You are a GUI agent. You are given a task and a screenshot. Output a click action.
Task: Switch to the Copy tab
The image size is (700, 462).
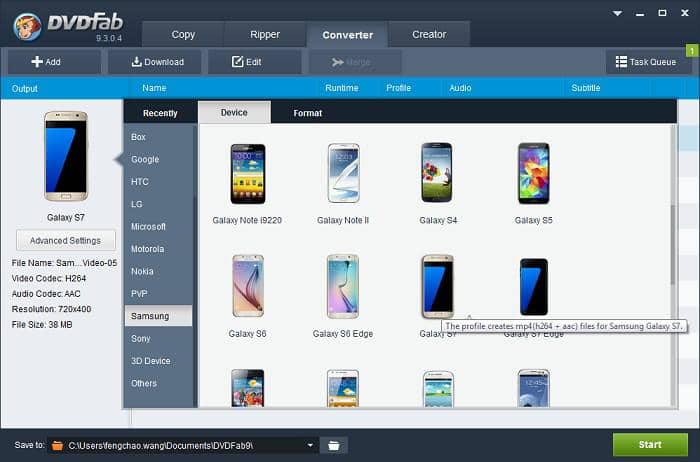[x=183, y=34]
